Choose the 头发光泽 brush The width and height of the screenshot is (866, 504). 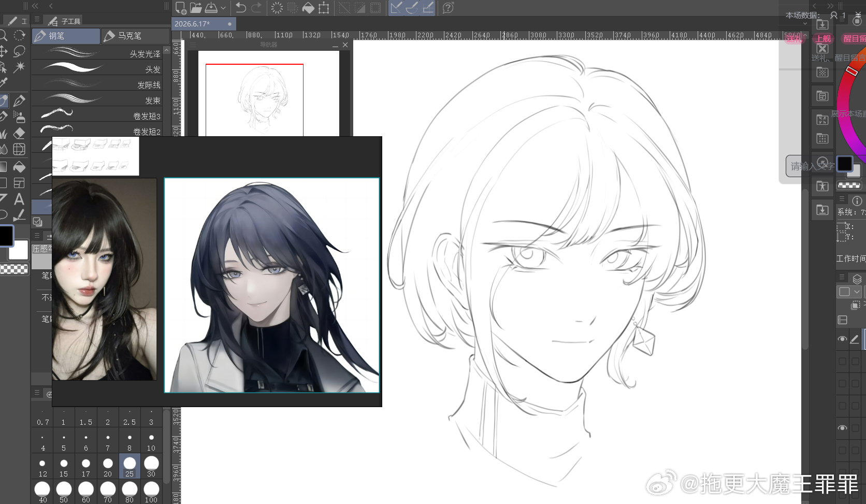point(97,53)
